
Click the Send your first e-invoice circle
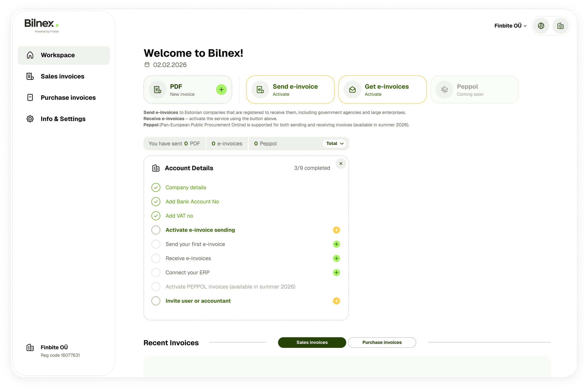pos(156,244)
